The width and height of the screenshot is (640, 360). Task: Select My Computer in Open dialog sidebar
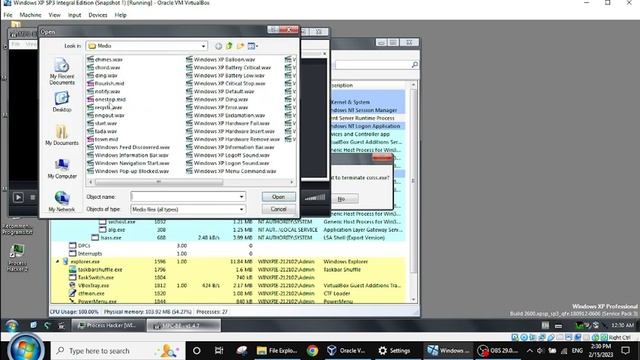point(62,168)
